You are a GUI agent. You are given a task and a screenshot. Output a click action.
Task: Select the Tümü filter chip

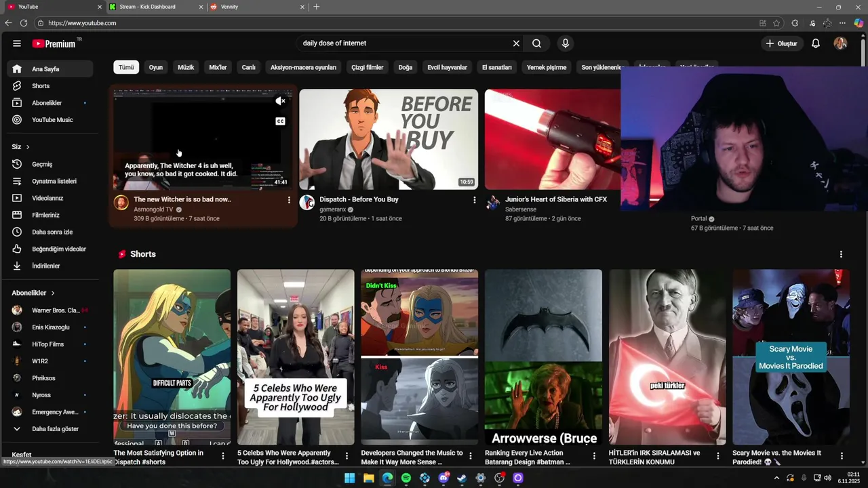click(x=126, y=67)
